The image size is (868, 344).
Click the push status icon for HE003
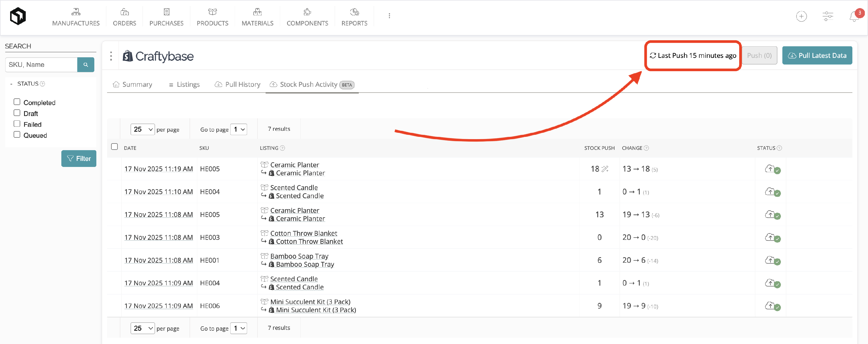[772, 238]
